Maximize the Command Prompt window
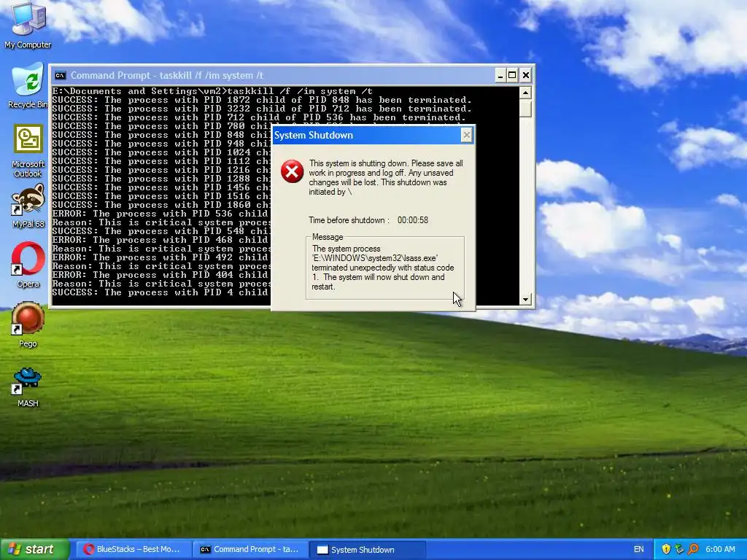The image size is (747, 560). pyautogui.click(x=512, y=75)
